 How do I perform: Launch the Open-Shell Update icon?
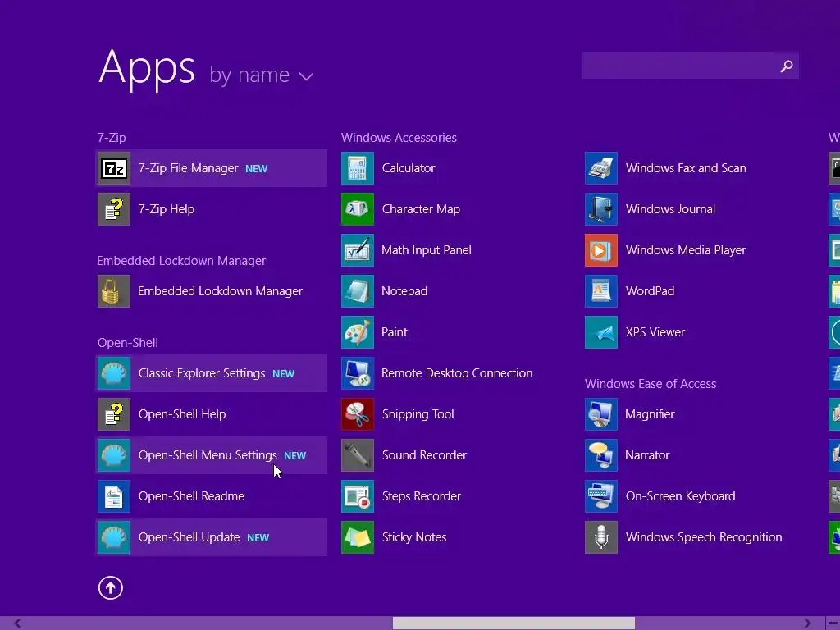pyautogui.click(x=113, y=537)
